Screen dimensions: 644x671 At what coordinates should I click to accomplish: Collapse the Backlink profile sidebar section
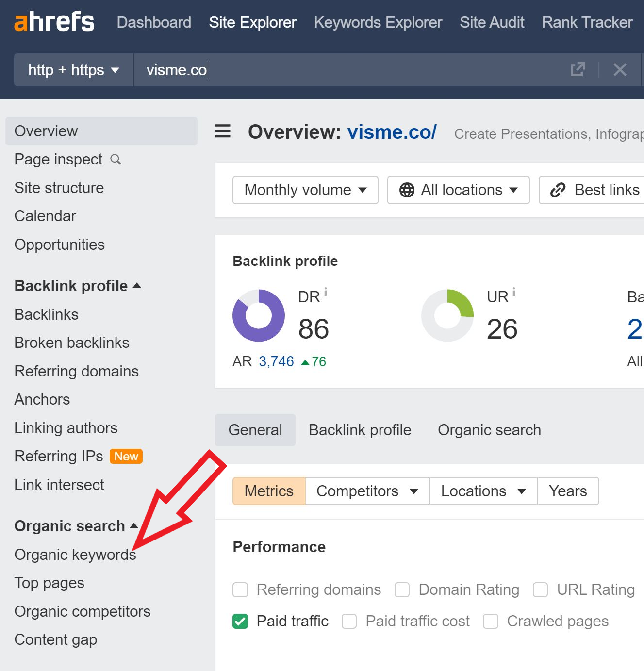point(78,286)
